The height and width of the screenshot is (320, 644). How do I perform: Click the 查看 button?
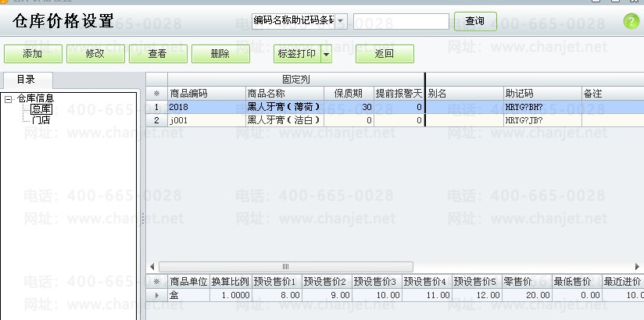[157, 54]
